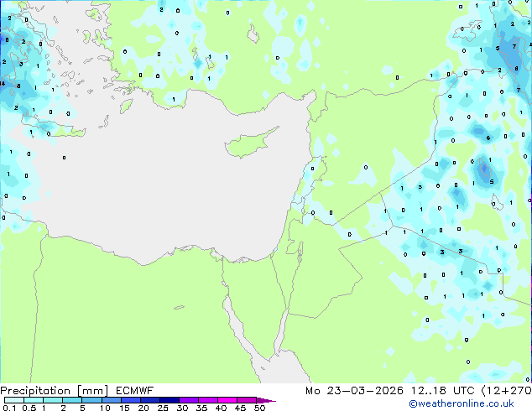Click the 40–45 mm magenta legend segment
This screenshot has height=411, width=532.
tap(227, 400)
